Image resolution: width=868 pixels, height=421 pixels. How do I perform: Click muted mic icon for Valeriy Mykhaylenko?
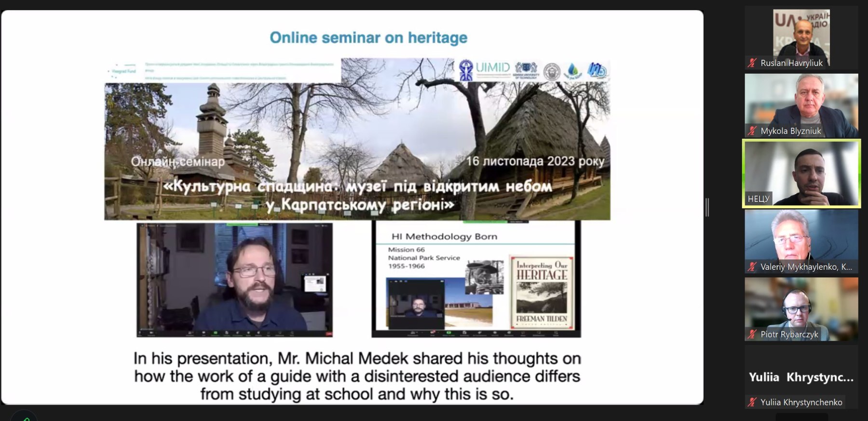[x=752, y=266]
